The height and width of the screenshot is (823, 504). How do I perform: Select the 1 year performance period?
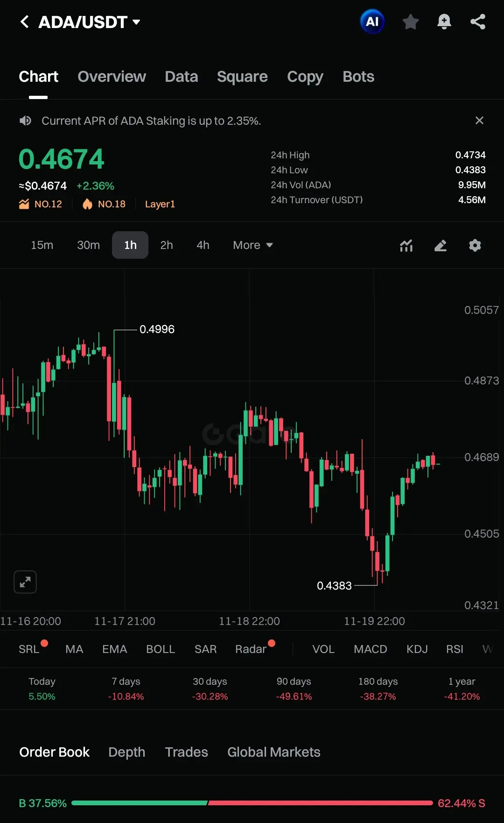pyautogui.click(x=462, y=689)
